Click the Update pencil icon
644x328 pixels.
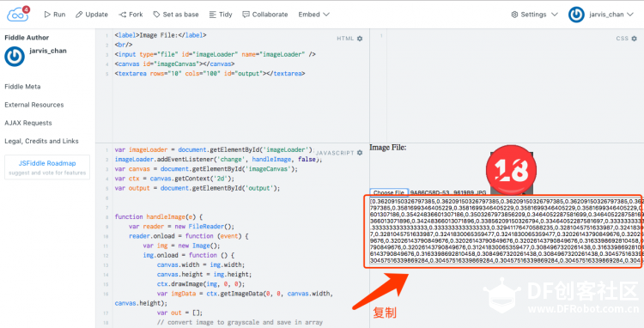(x=79, y=15)
